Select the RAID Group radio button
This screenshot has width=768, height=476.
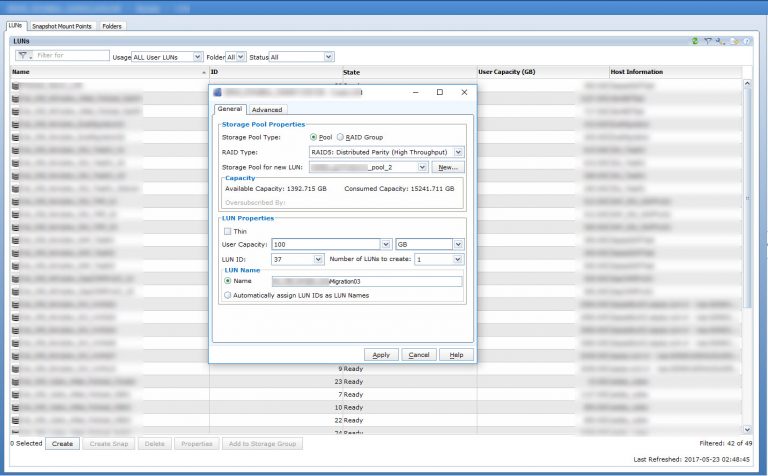tap(341, 136)
